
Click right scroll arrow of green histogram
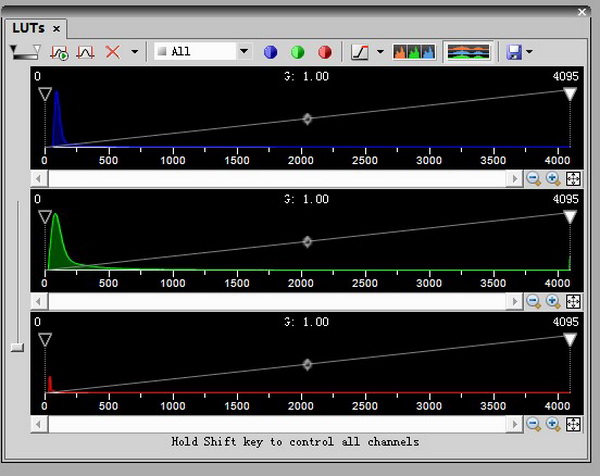pyautogui.click(x=515, y=302)
